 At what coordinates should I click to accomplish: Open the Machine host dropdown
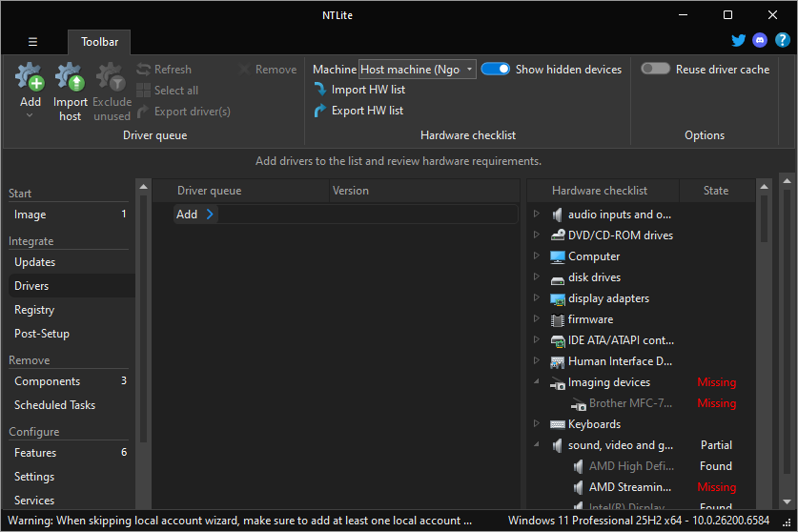[x=417, y=70]
